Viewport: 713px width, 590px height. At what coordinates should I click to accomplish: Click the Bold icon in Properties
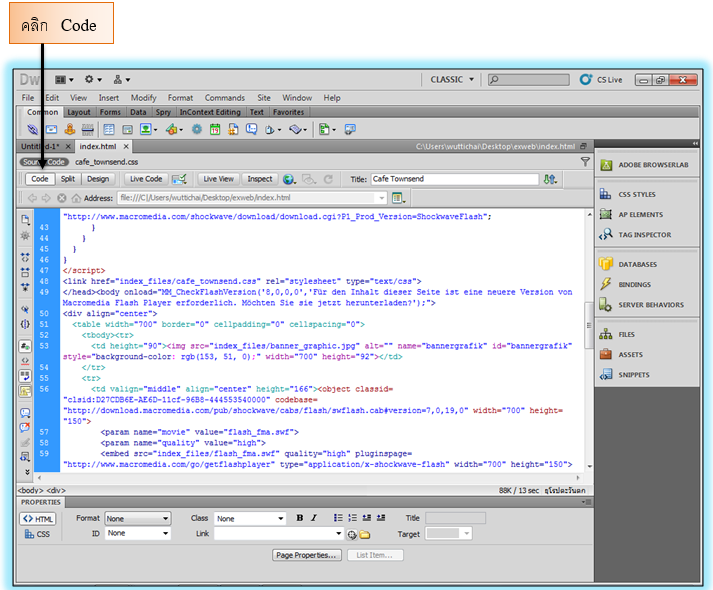(x=299, y=518)
